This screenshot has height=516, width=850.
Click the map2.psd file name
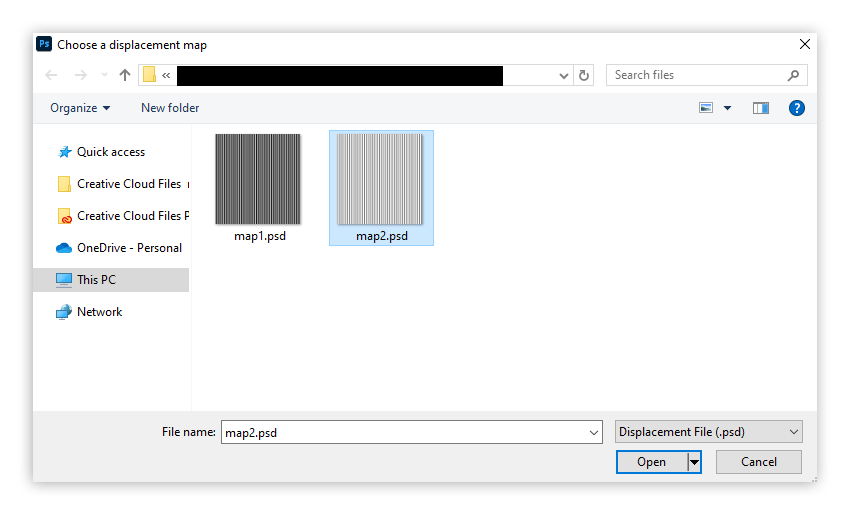tap(382, 236)
